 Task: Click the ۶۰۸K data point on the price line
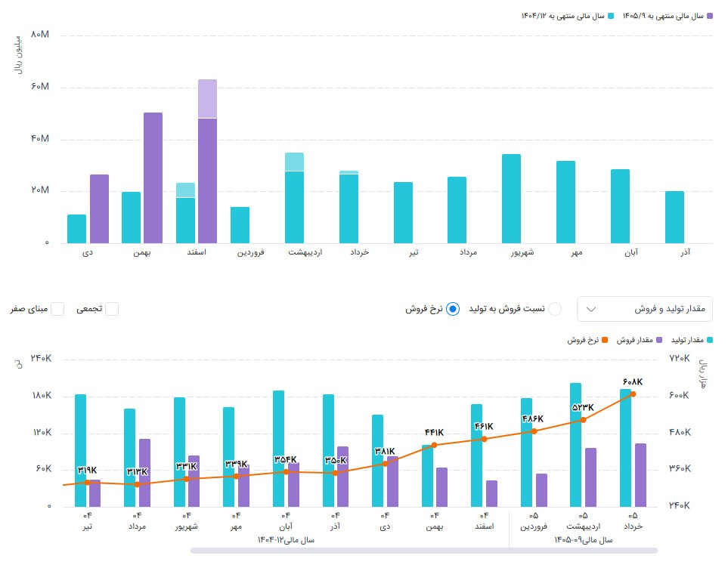click(634, 394)
